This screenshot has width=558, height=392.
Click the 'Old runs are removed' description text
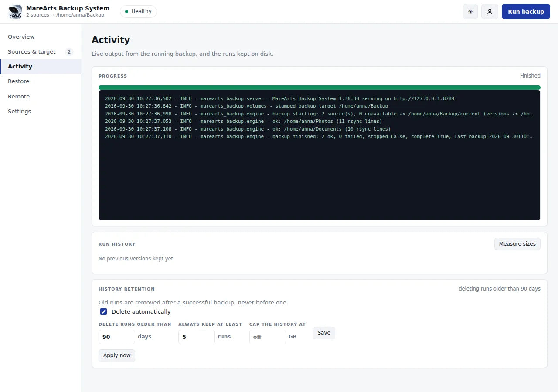193,303
